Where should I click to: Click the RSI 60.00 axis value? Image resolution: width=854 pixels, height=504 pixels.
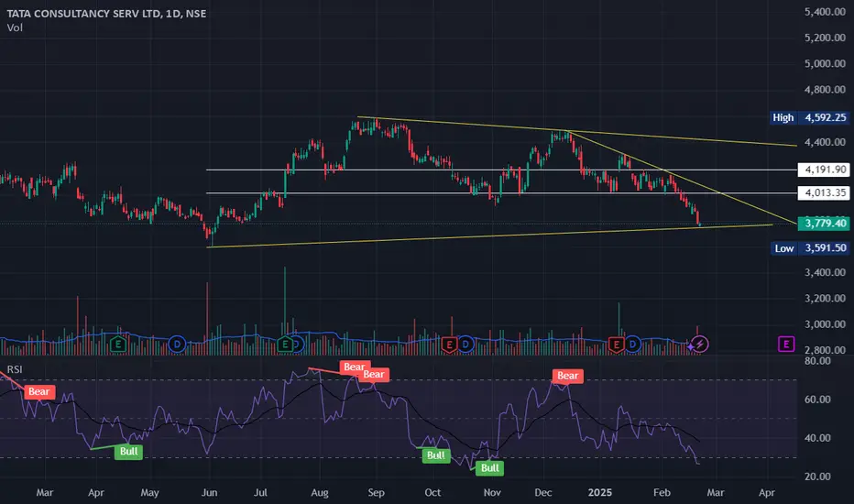point(817,400)
